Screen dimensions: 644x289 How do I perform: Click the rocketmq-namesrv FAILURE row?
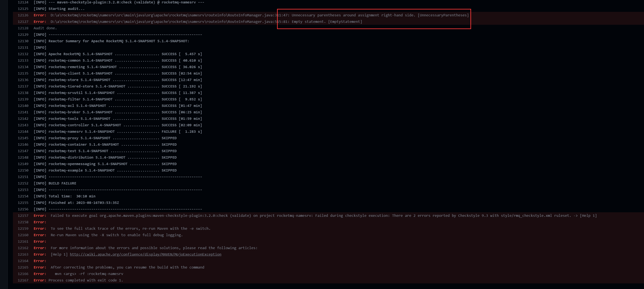pyautogui.click(x=118, y=131)
